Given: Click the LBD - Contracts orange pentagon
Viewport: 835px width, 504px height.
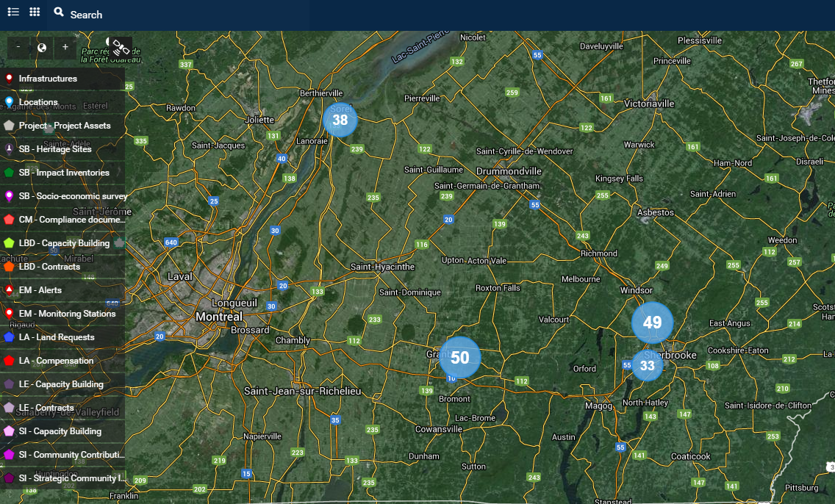Looking at the screenshot, I should pos(9,267).
